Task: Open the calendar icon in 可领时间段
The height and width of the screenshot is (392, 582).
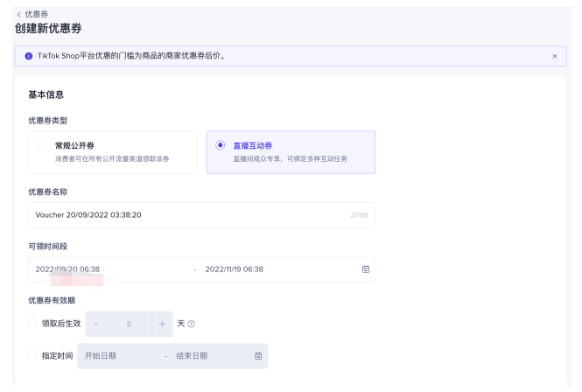Action: pyautogui.click(x=366, y=269)
